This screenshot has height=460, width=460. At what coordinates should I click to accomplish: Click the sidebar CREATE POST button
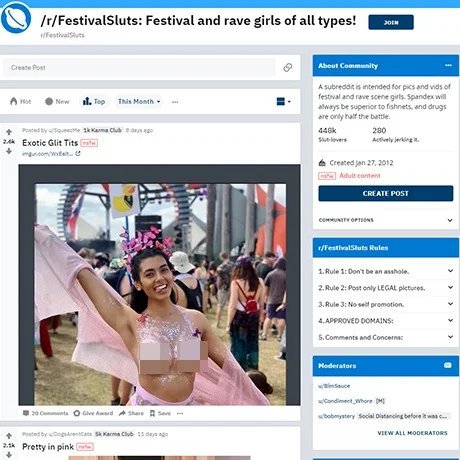(x=386, y=193)
